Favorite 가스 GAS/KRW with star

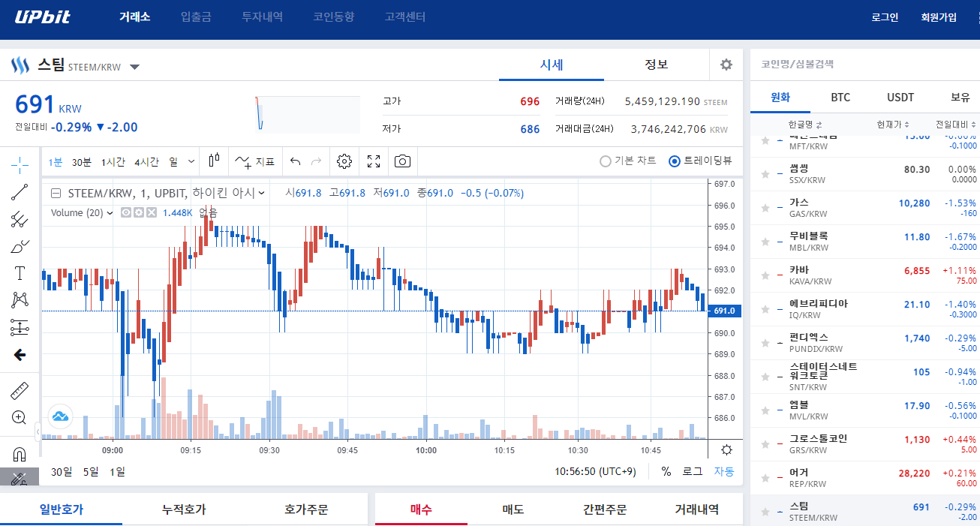point(765,208)
